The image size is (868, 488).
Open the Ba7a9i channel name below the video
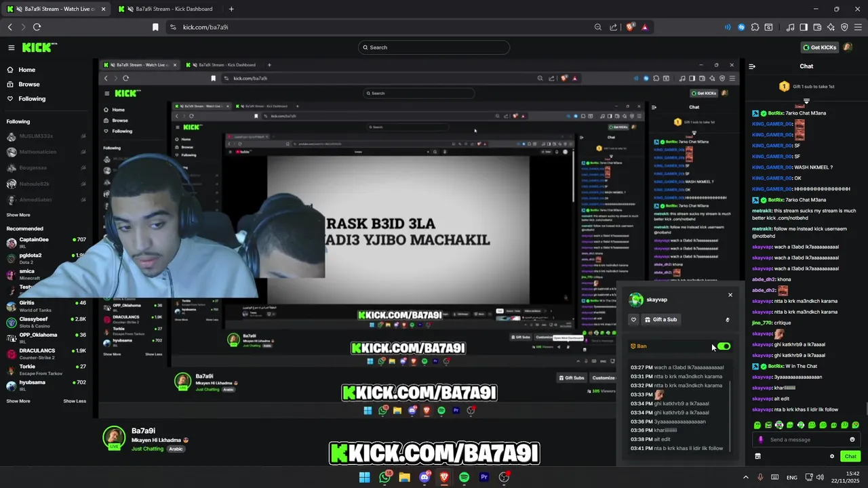click(x=143, y=431)
